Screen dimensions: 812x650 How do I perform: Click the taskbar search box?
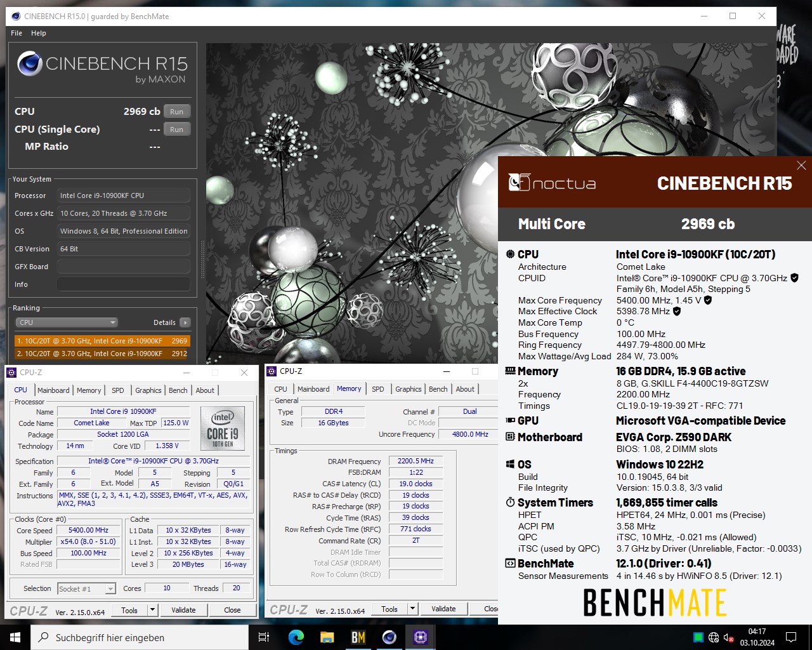[140, 637]
